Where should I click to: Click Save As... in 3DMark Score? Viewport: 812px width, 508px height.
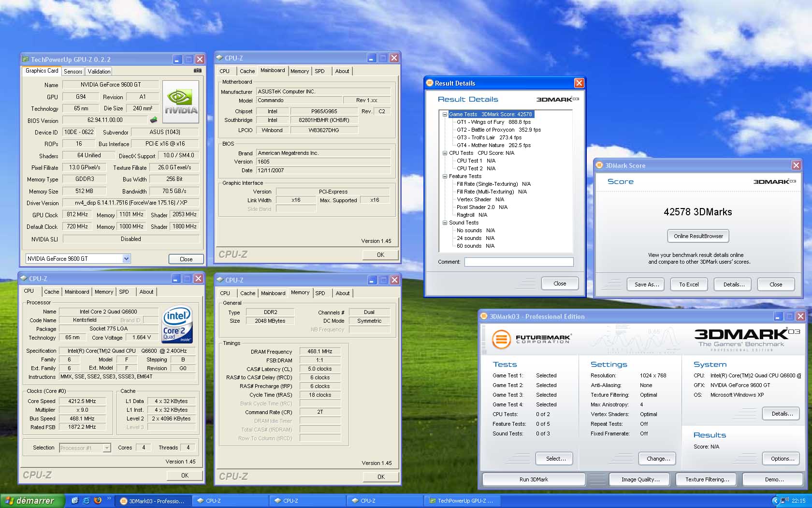click(x=647, y=284)
